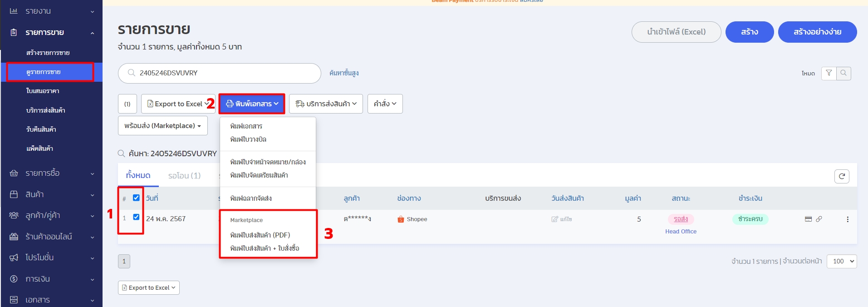Click the order search input field

(222, 73)
